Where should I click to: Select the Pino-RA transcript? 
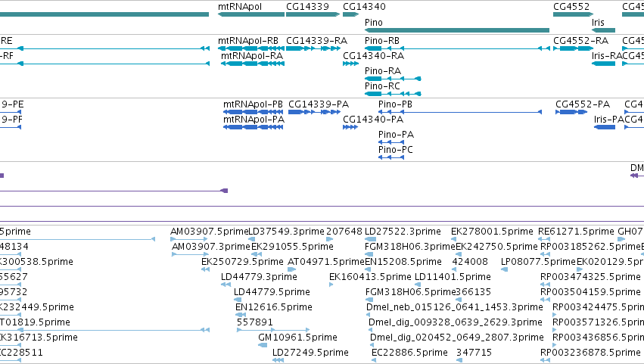[x=393, y=79]
